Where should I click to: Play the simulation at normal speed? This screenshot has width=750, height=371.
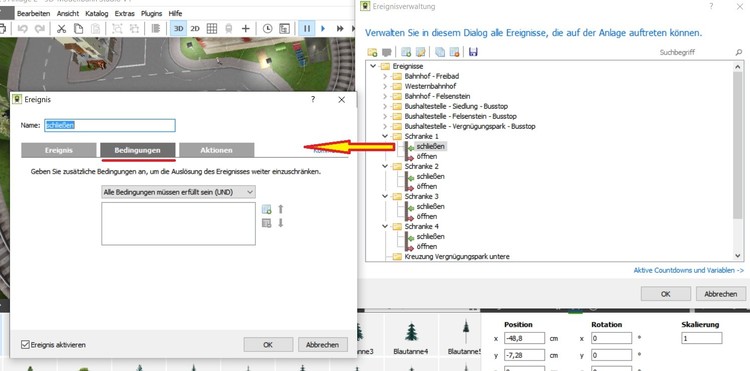(x=323, y=29)
